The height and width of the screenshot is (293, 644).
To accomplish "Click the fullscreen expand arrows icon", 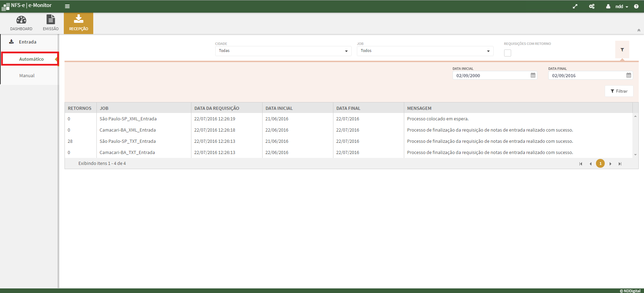I will [x=575, y=6].
